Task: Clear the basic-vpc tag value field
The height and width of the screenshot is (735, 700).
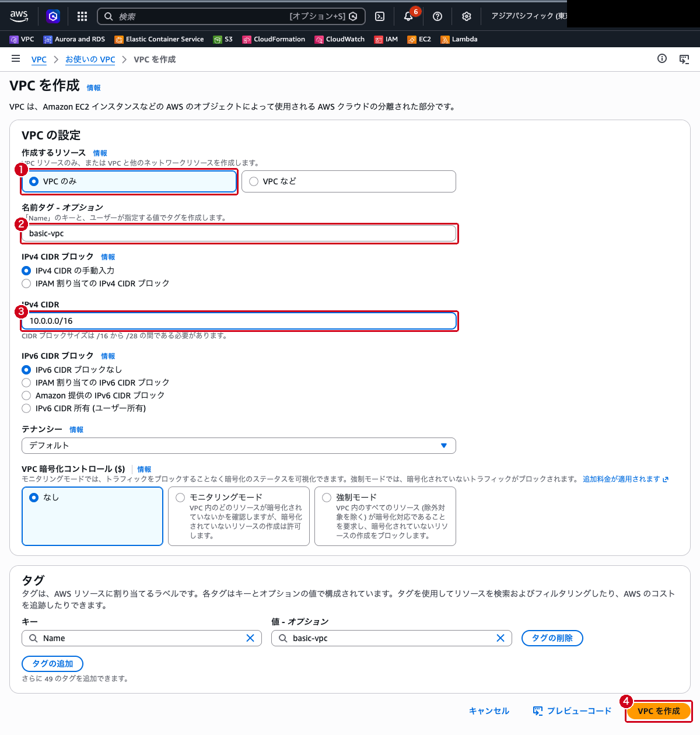Action: pos(501,638)
